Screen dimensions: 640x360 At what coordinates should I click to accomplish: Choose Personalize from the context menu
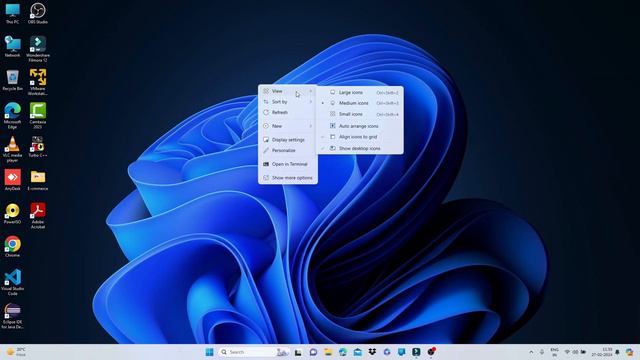pos(288,151)
